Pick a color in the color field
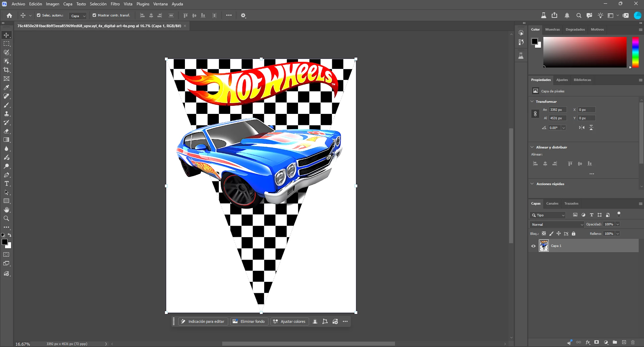The image size is (644, 347). [585, 52]
